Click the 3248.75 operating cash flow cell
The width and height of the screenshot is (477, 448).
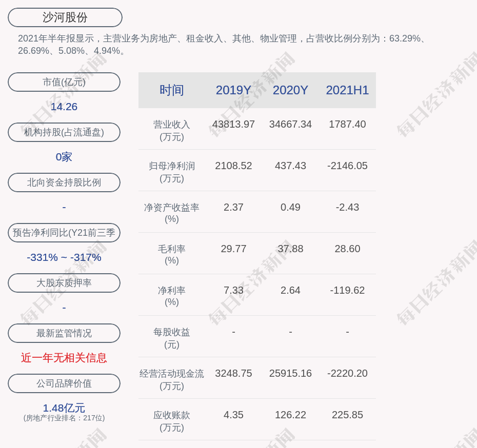coord(234,373)
